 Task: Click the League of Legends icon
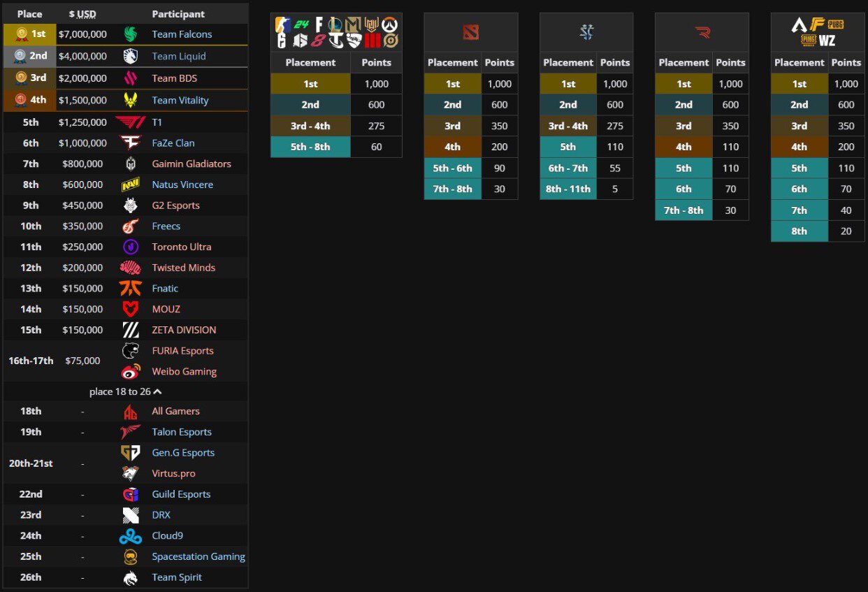(335, 24)
